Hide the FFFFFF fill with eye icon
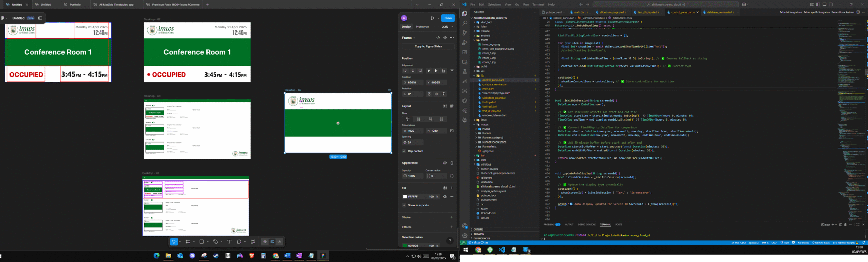Viewport: 868px width, 262px height. click(445, 197)
